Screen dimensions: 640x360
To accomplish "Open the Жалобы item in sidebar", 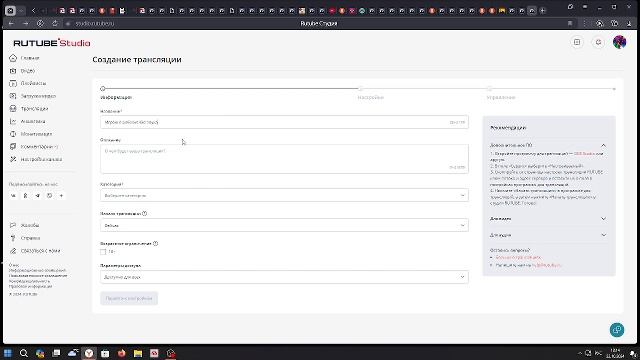I will [x=24, y=225].
